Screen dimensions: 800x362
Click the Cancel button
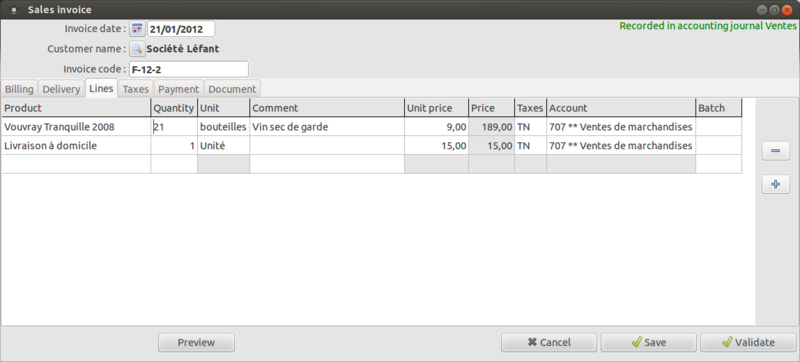pos(549,343)
